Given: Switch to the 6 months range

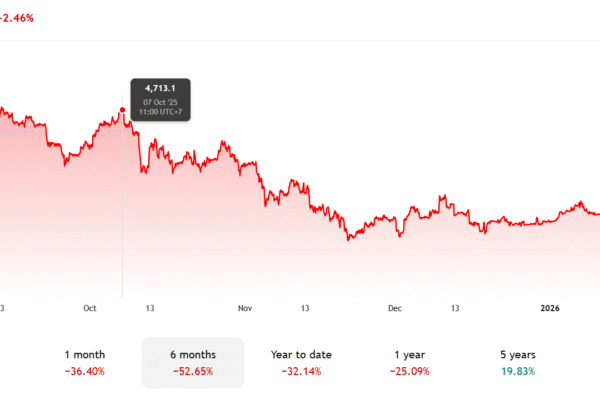Looking at the screenshot, I should [x=193, y=362].
